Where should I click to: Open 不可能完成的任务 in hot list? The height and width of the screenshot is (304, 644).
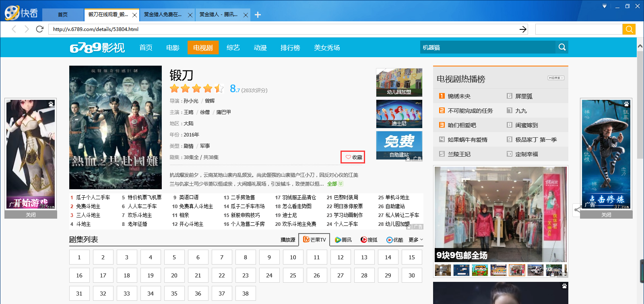pyautogui.click(x=470, y=111)
